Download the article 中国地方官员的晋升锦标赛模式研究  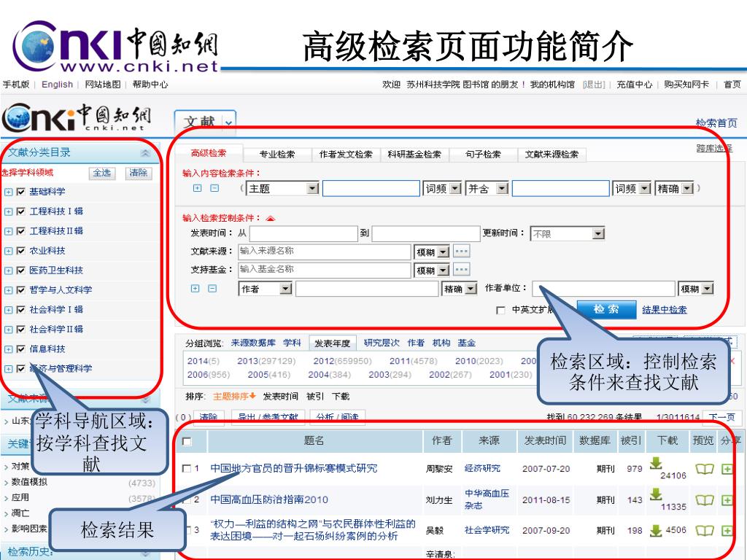coord(656,463)
